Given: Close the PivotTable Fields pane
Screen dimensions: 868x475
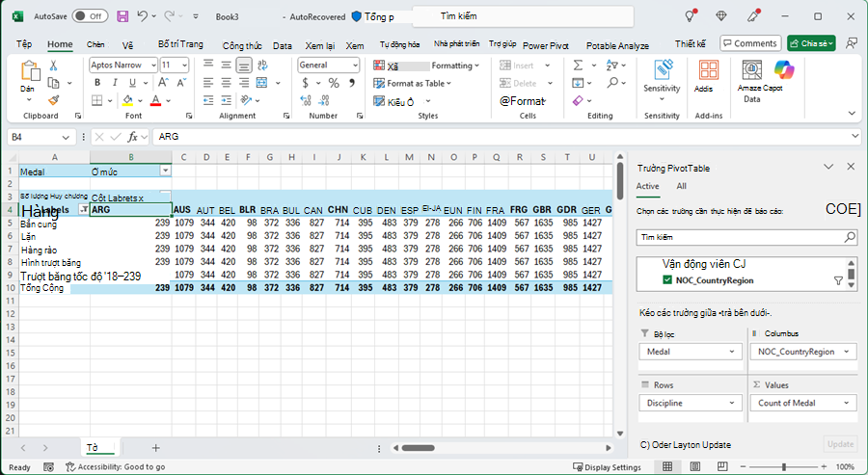Looking at the screenshot, I should (x=851, y=167).
